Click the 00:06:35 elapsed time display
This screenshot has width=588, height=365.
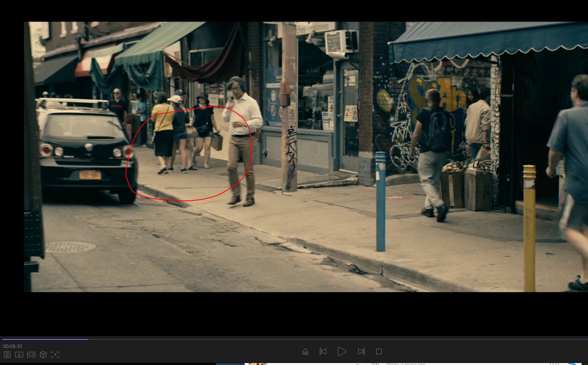(x=13, y=346)
